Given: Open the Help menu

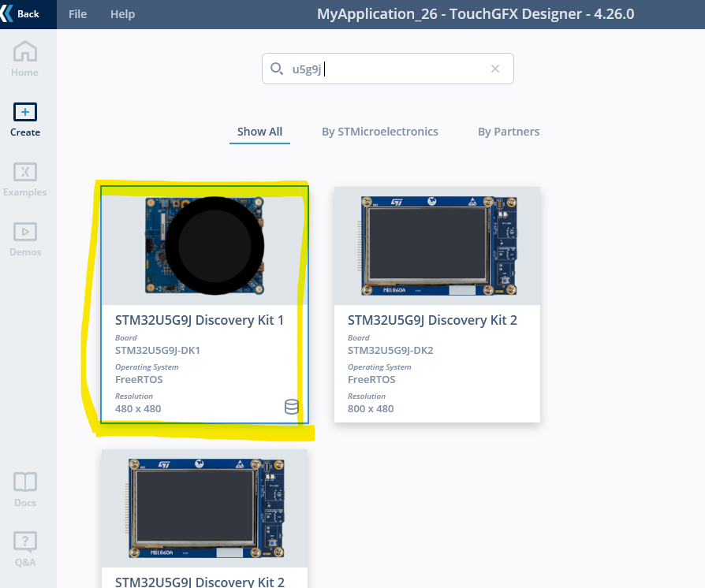Looking at the screenshot, I should click(x=122, y=13).
